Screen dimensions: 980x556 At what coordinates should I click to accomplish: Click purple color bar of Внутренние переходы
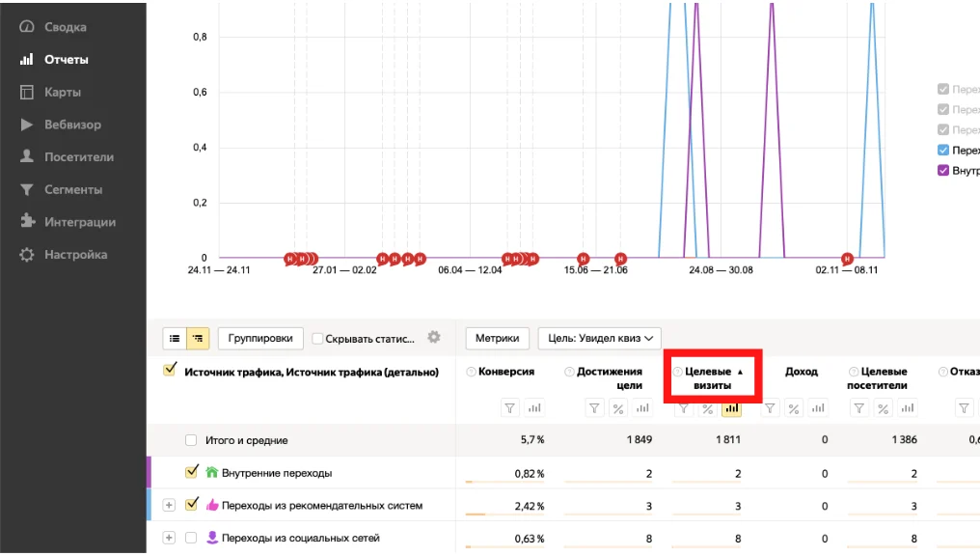point(149,472)
